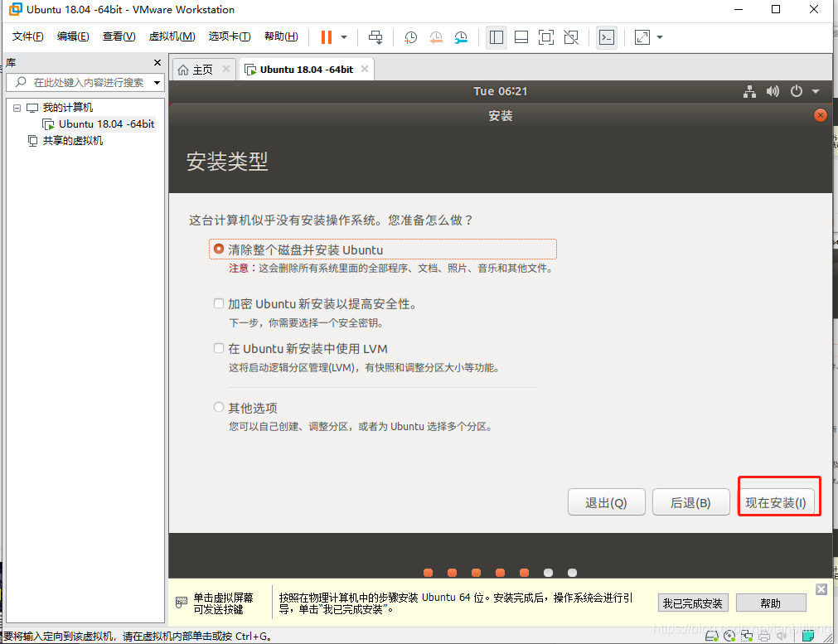Click the virtual hard disk status icon
The height and width of the screenshot is (644, 838).
711,637
